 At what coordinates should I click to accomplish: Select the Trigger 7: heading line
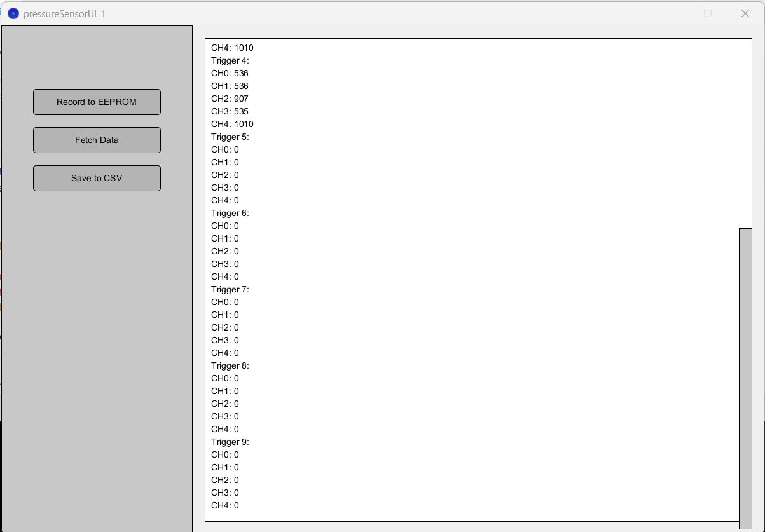[230, 289]
